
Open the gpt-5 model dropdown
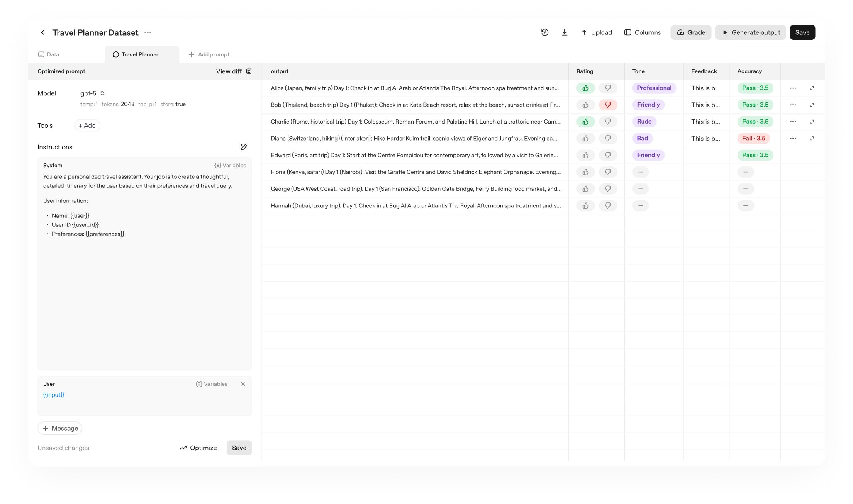[92, 93]
